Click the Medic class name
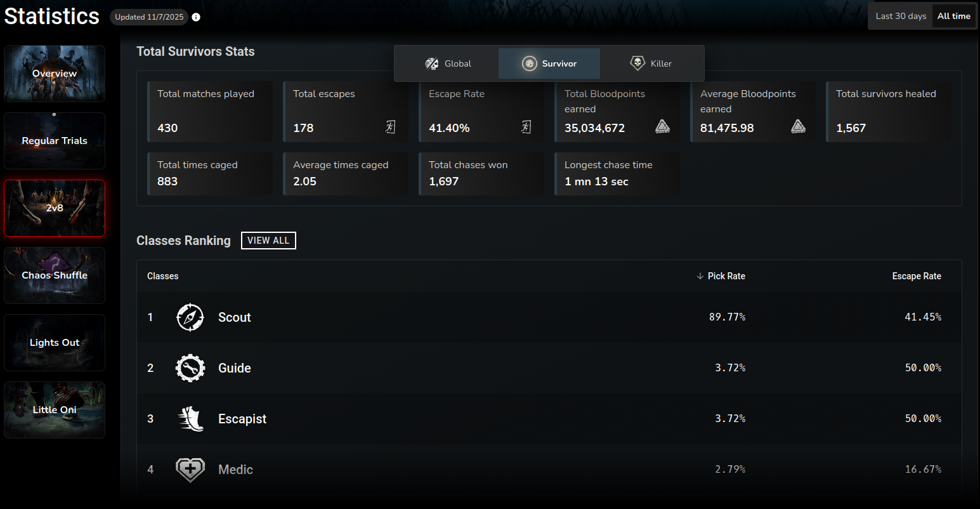The height and width of the screenshot is (509, 980). point(235,470)
